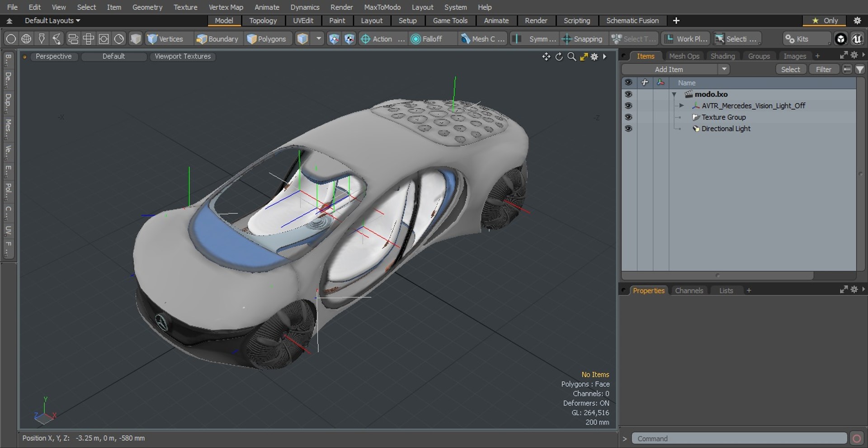Switch to Polygons selection mode

(x=267, y=39)
